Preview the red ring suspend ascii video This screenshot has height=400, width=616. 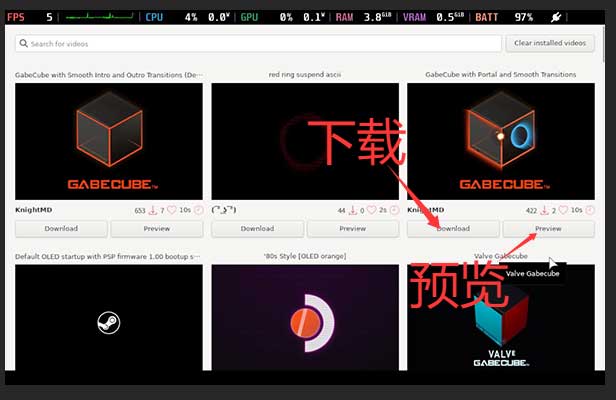point(352,229)
